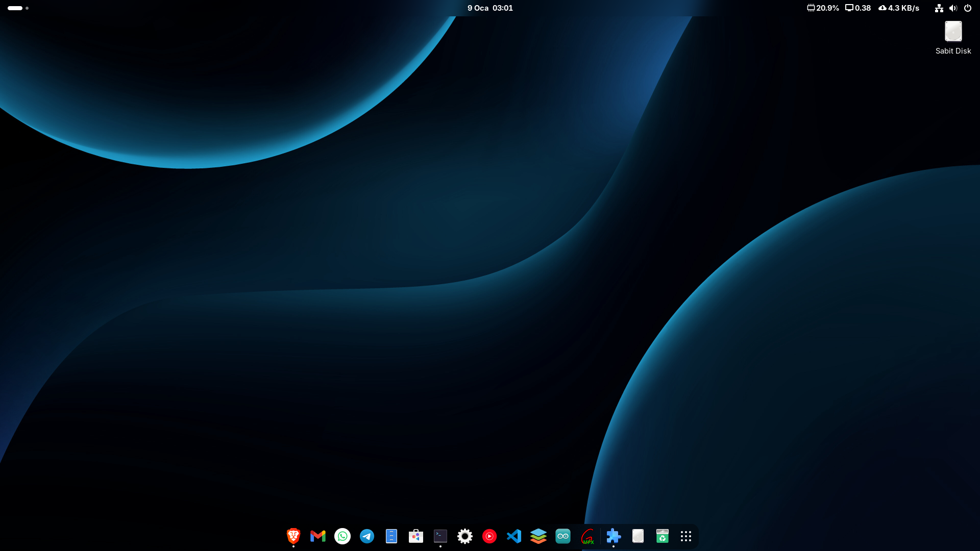Open Brave browser from the dock
This screenshot has width=980, height=551.
pyautogui.click(x=293, y=536)
